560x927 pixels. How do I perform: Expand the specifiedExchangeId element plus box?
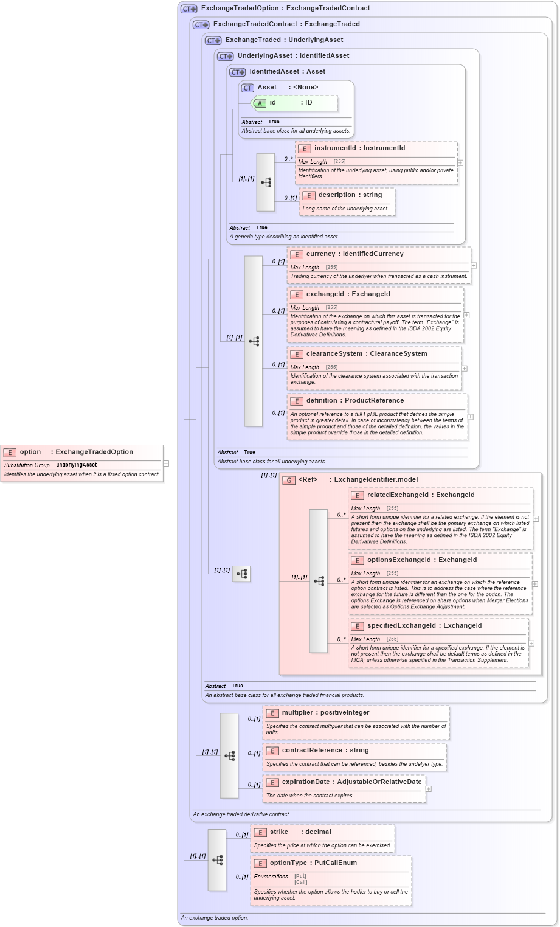point(531,643)
